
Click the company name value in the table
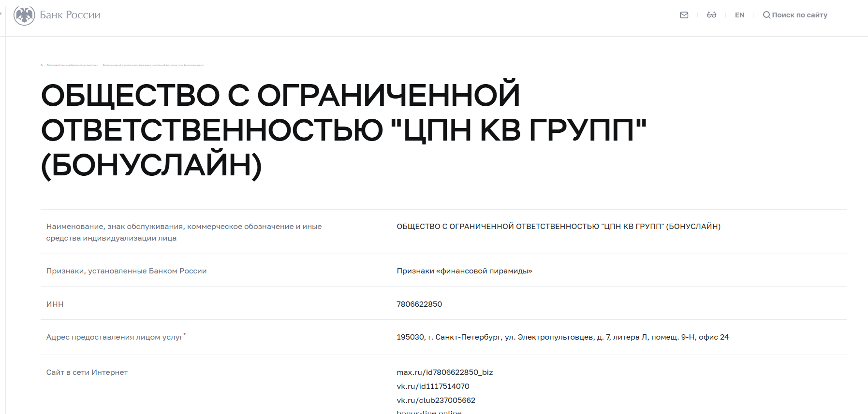pyautogui.click(x=559, y=226)
